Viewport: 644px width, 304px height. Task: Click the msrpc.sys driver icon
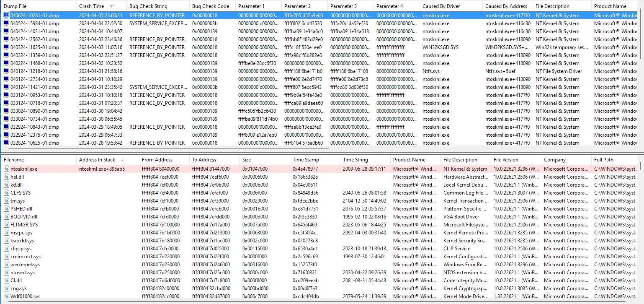[x=6, y=232]
